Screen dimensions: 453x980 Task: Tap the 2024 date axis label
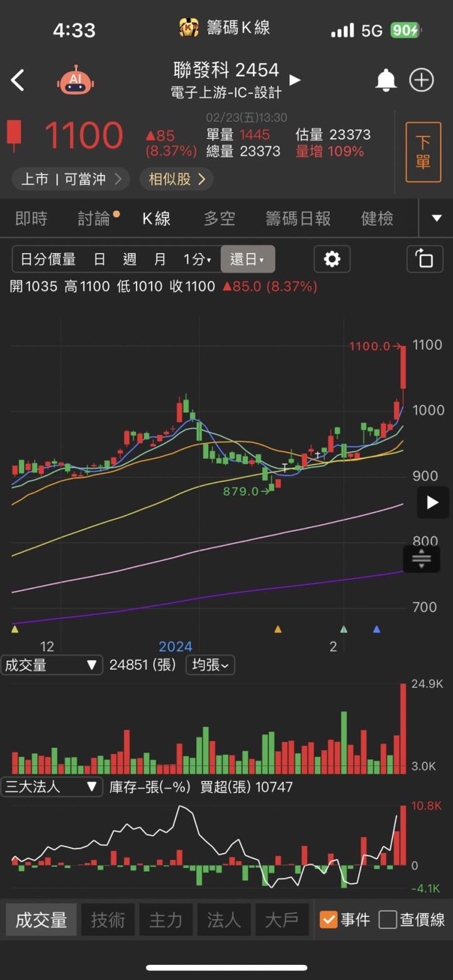[x=176, y=646]
